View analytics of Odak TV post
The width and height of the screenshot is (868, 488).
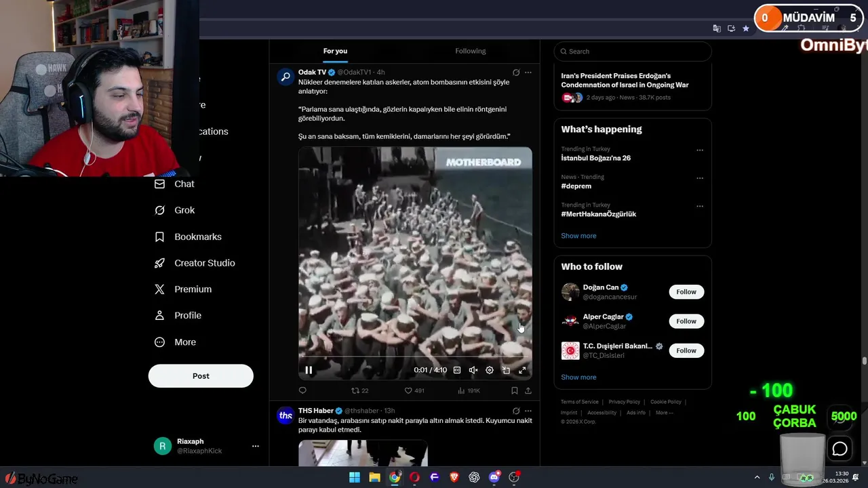pos(469,390)
